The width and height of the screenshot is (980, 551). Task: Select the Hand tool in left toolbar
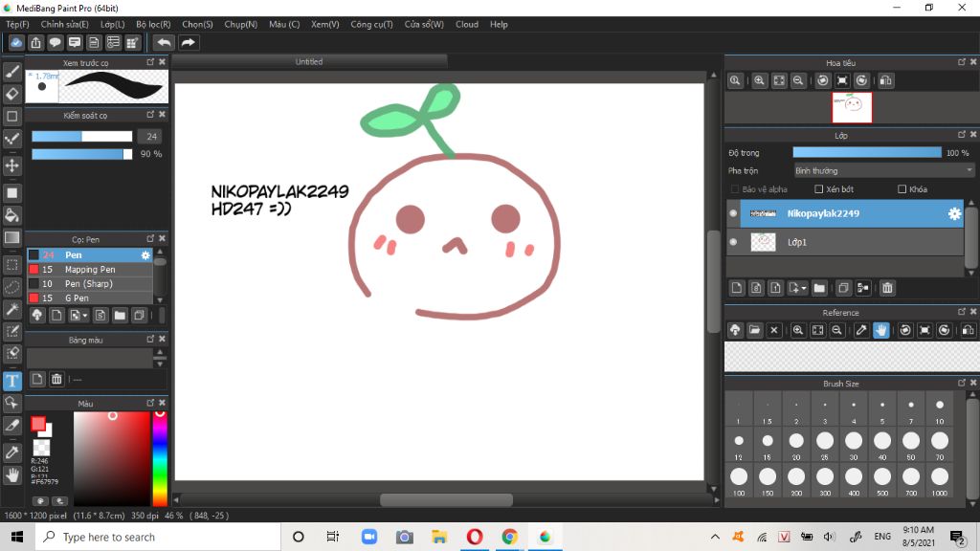coord(11,475)
